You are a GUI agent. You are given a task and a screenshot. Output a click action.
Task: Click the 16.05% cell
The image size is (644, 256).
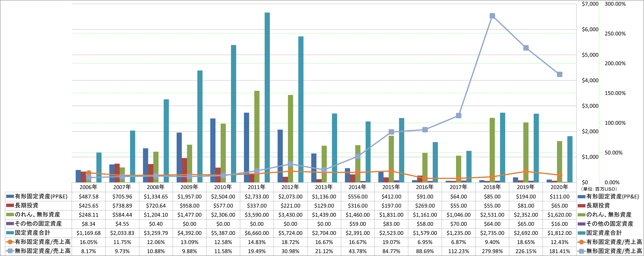[x=88, y=242]
